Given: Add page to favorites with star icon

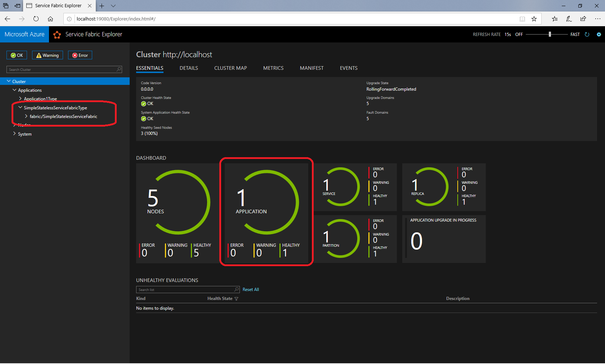Looking at the screenshot, I should (x=534, y=19).
